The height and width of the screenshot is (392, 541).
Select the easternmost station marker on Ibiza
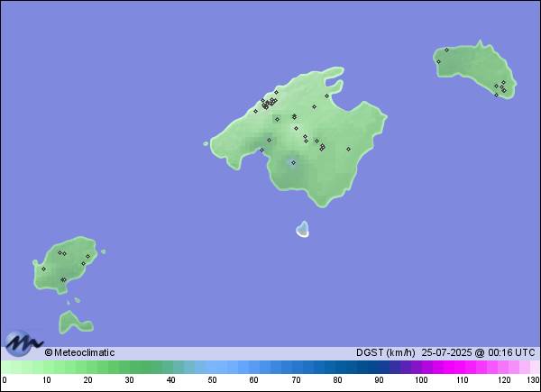[x=88, y=257]
